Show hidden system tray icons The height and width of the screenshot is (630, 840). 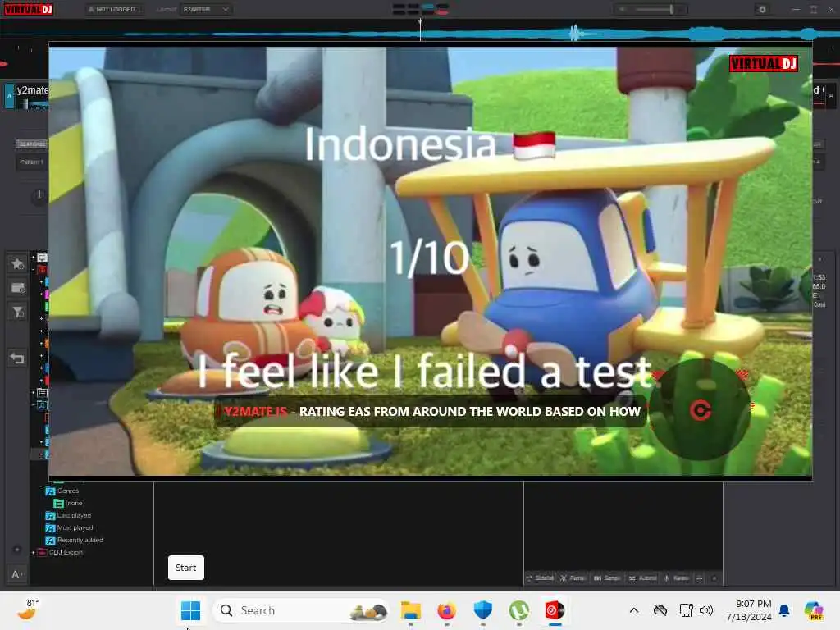click(634, 610)
